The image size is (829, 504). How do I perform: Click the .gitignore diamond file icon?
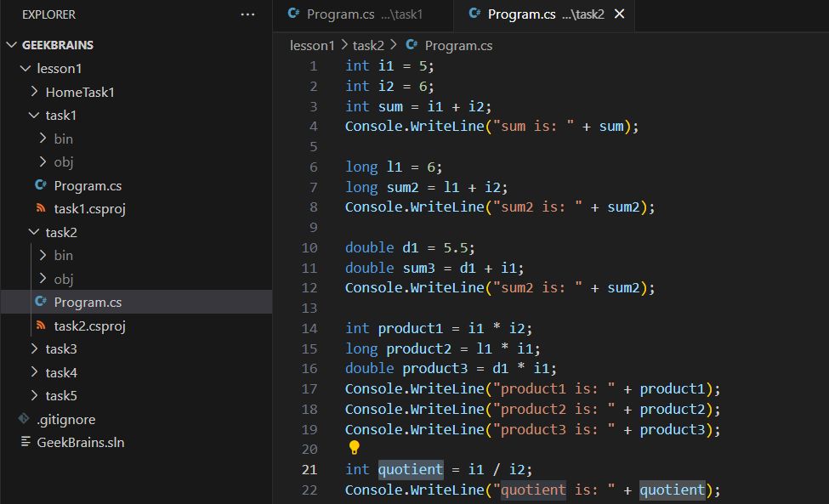pyautogui.click(x=24, y=418)
